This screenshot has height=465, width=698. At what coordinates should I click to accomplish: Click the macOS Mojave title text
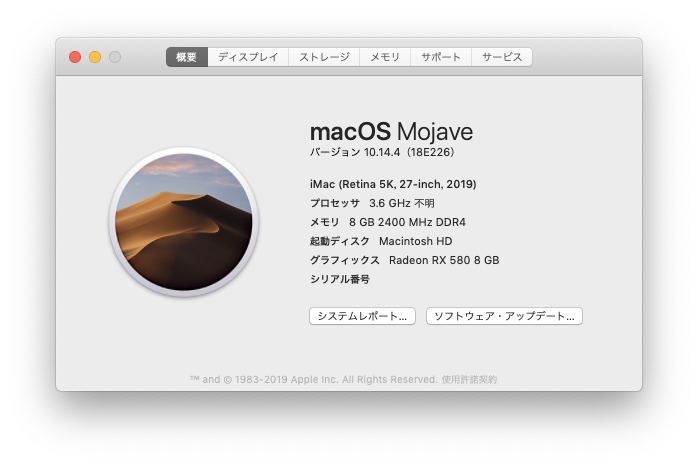[x=391, y=132]
